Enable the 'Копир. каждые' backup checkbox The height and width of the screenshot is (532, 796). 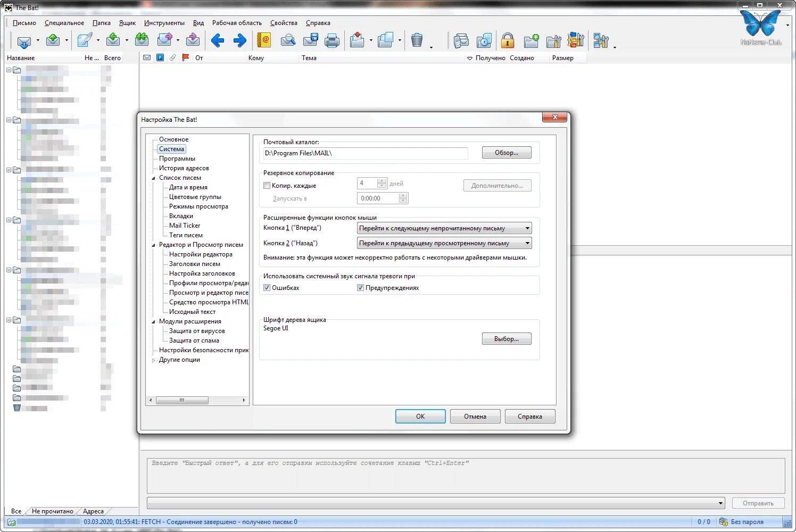(267, 186)
